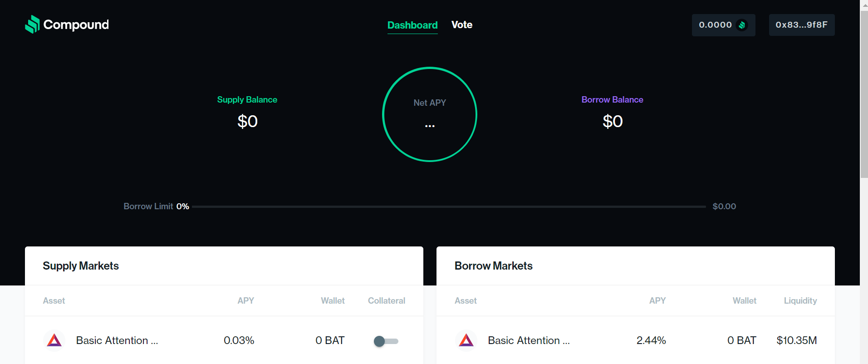The image size is (868, 364).
Task: Toggle Basic Attention collateral switch
Action: click(386, 341)
